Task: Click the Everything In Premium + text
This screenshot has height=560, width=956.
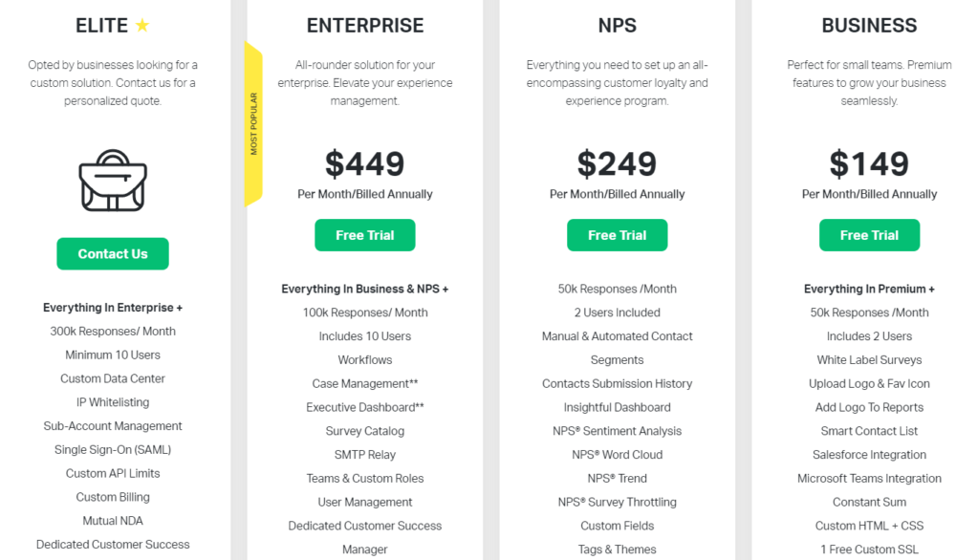Action: [869, 289]
